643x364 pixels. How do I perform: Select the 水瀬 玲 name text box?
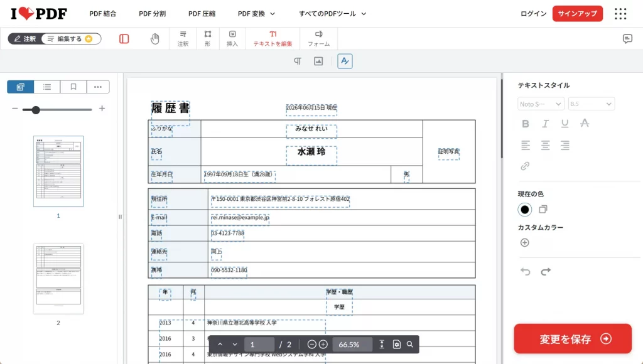click(311, 156)
